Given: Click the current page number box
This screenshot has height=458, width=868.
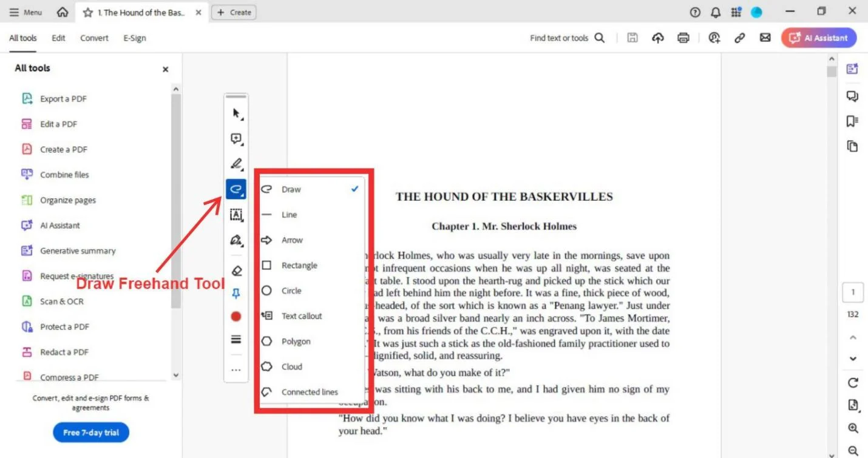Looking at the screenshot, I should point(853,292).
